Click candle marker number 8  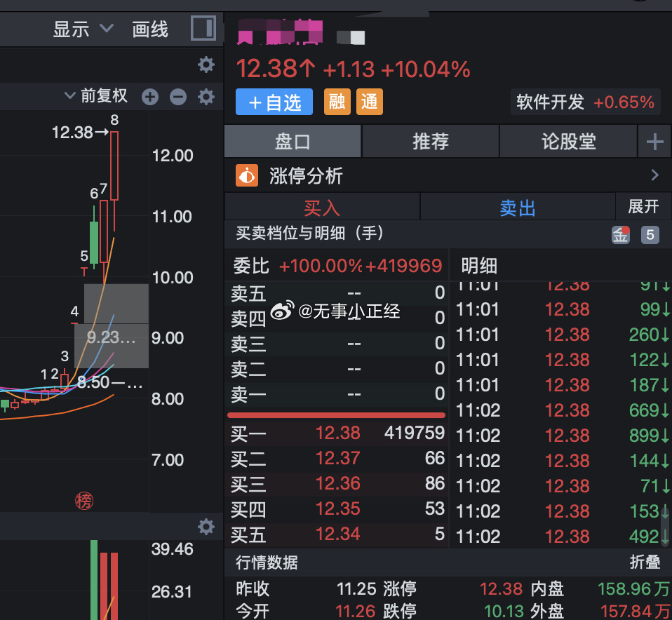[114, 119]
